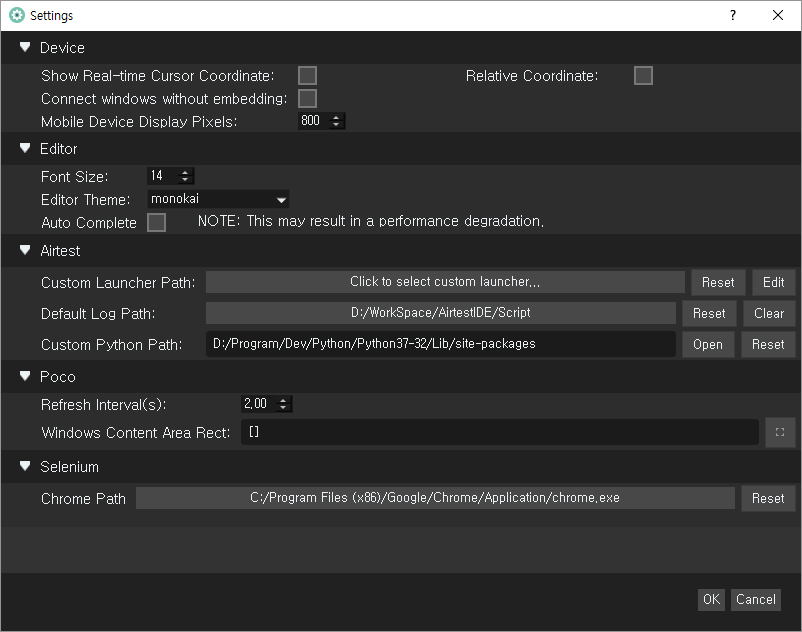
Task: Open the Editor Theme monokai dropdown
Action: [x=218, y=199]
